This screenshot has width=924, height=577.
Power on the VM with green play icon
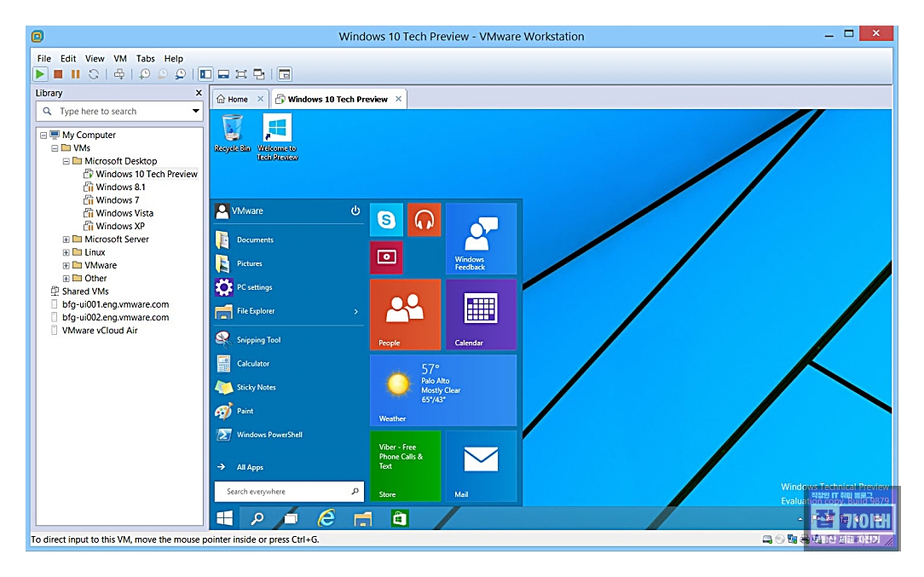tap(39, 74)
